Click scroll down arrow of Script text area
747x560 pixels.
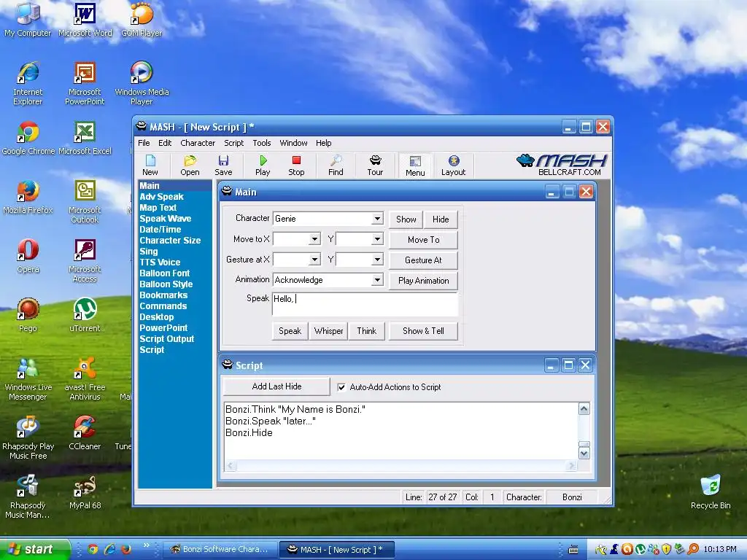[584, 454]
